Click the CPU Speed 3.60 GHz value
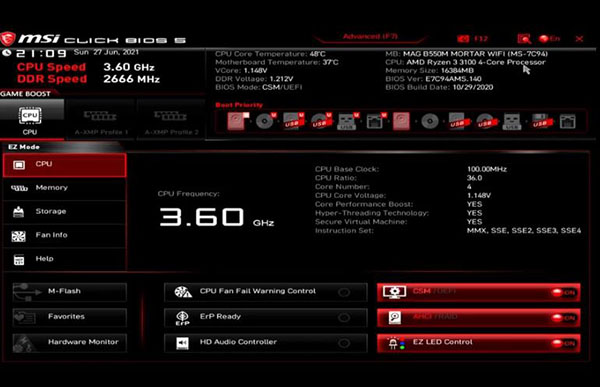 pos(129,67)
